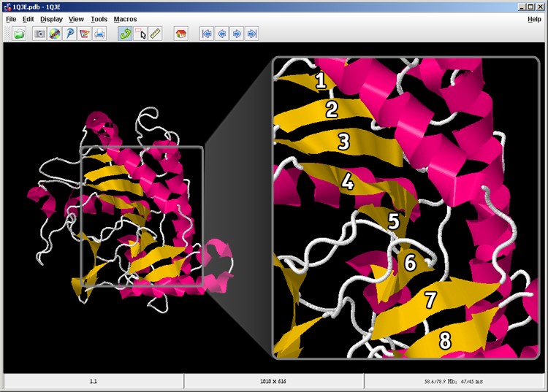
Task: Advance to next frame arrow
Action: (x=237, y=34)
